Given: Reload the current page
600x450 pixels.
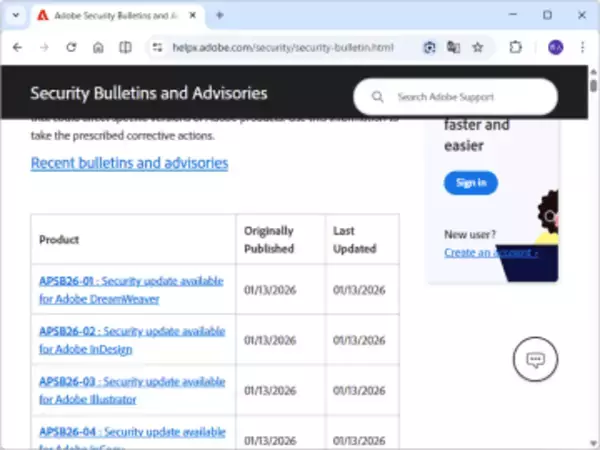Looking at the screenshot, I should 71,47.
